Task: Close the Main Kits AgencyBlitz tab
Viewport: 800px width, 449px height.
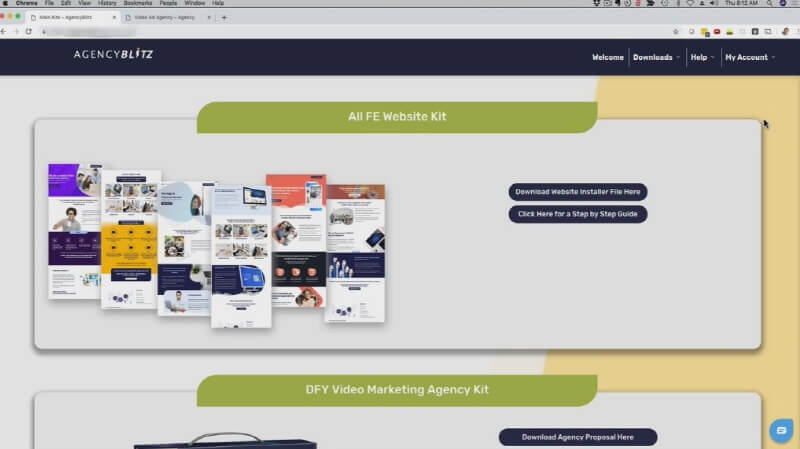Action: click(x=114, y=17)
